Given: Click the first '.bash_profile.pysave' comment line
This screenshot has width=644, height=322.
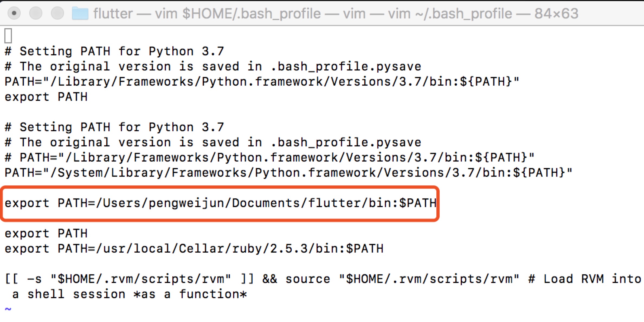Looking at the screenshot, I should point(213,67).
